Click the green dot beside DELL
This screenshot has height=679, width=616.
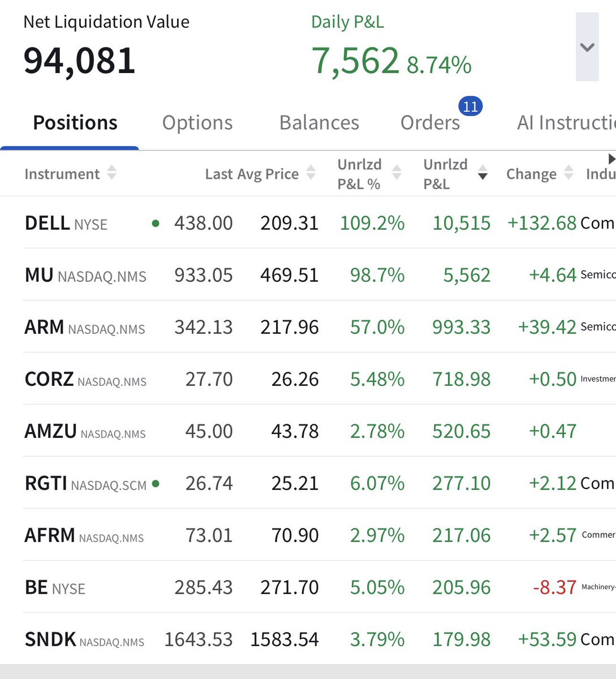(x=156, y=224)
